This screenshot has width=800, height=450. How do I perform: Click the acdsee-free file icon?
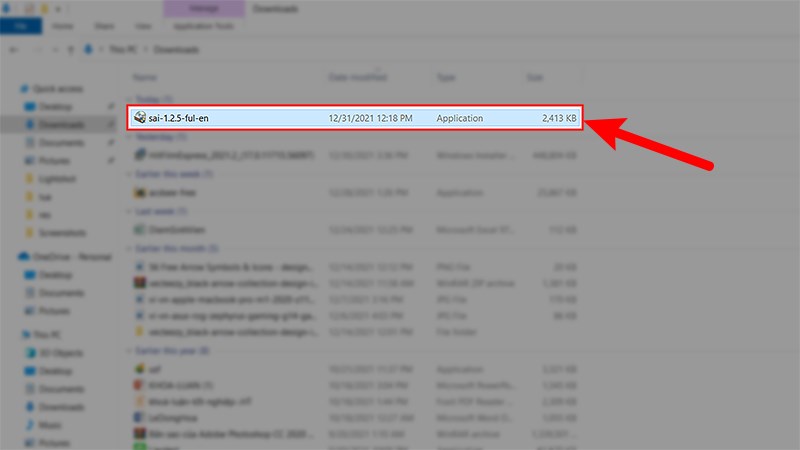(140, 192)
